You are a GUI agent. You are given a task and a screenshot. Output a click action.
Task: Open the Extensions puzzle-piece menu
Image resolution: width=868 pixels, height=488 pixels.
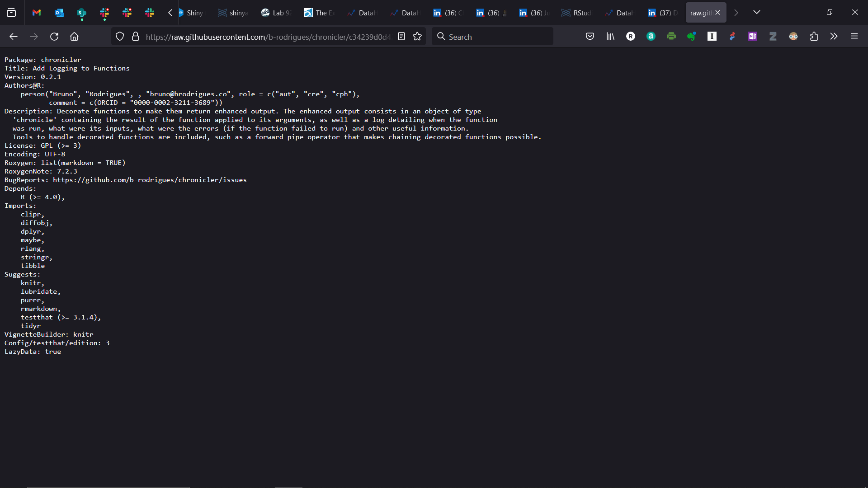pyautogui.click(x=814, y=37)
